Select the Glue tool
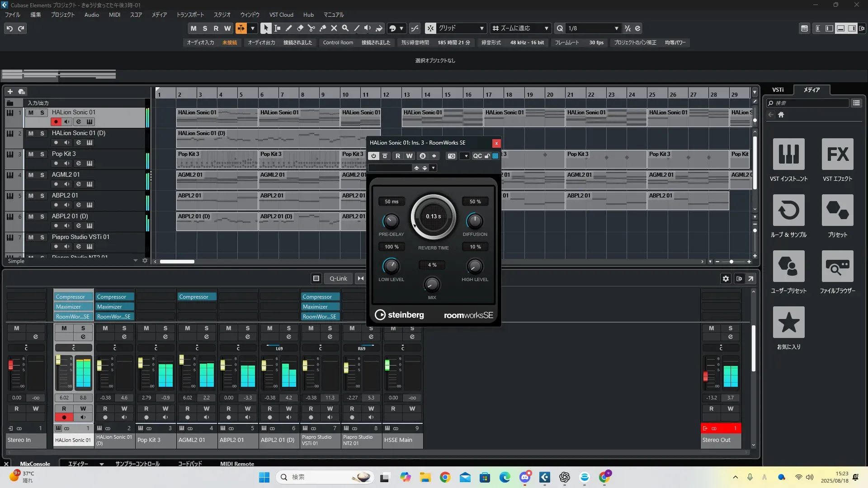The height and width of the screenshot is (488, 868). (x=322, y=28)
